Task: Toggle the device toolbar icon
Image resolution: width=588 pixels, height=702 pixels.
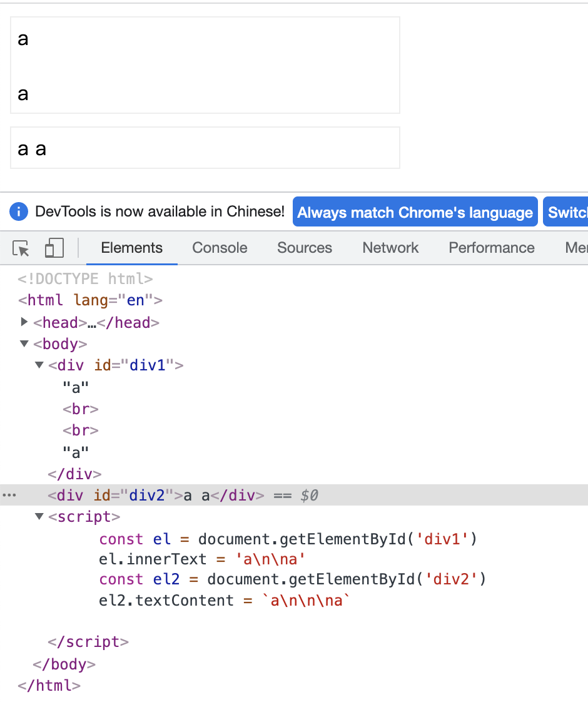Action: [x=54, y=248]
